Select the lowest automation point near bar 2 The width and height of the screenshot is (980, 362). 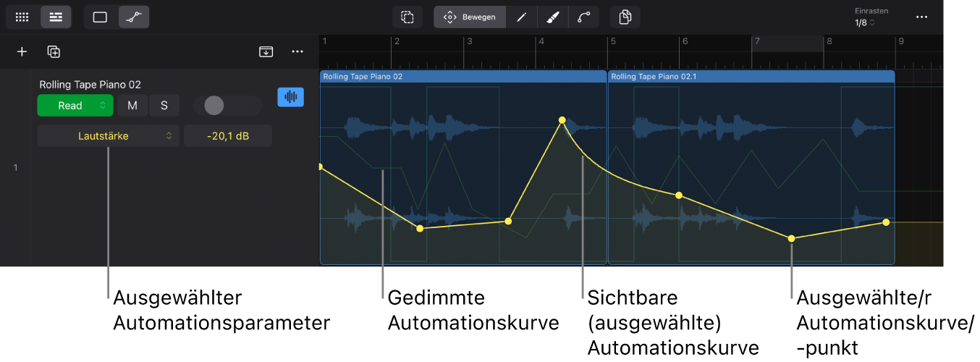pyautogui.click(x=420, y=229)
